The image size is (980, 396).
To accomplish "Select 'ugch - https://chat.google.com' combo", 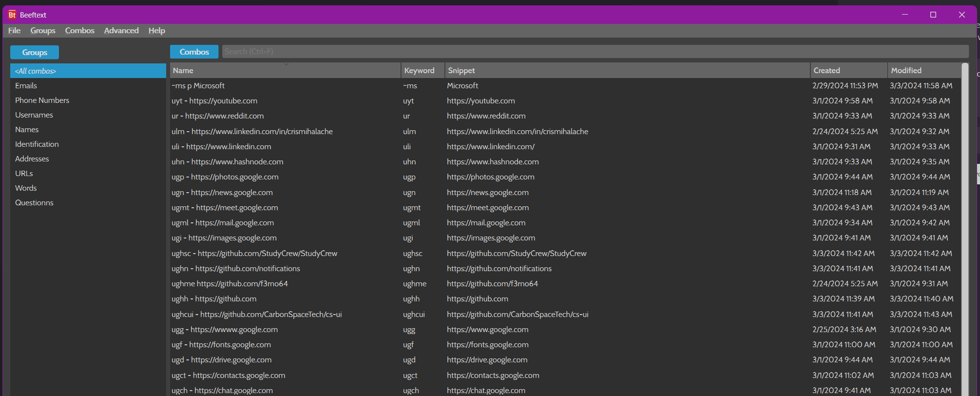I will click(x=222, y=390).
